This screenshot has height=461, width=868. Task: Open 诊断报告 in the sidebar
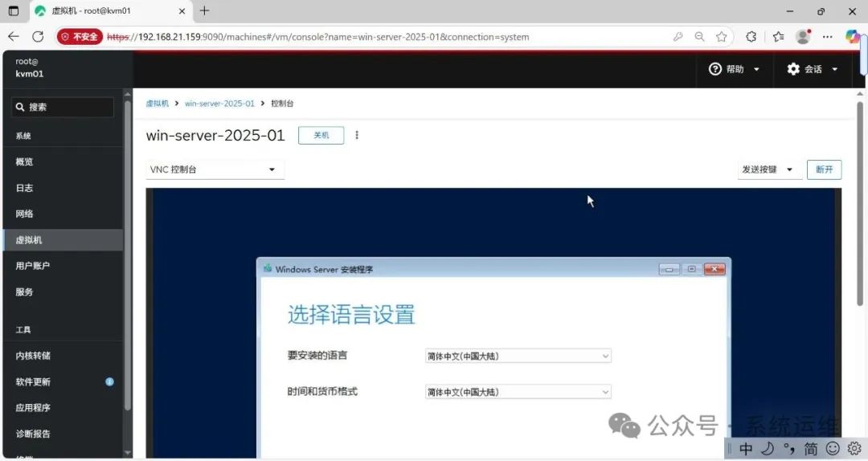click(x=63, y=434)
